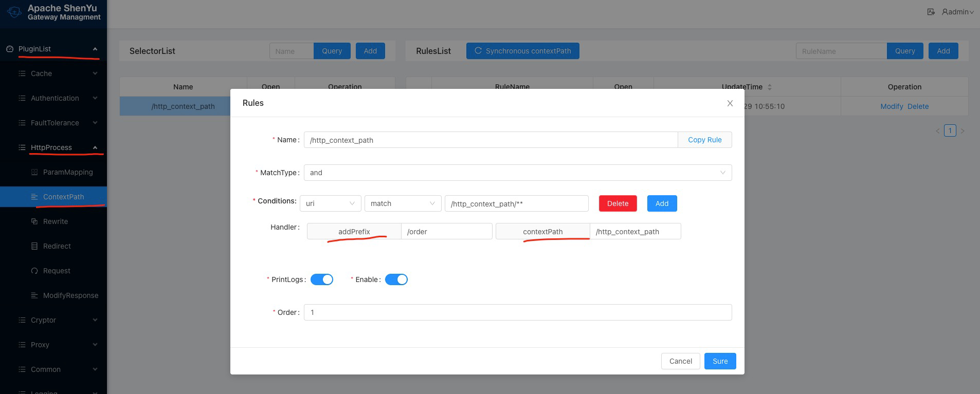Click the Copy Rule button
This screenshot has height=394, width=980.
[x=704, y=140]
